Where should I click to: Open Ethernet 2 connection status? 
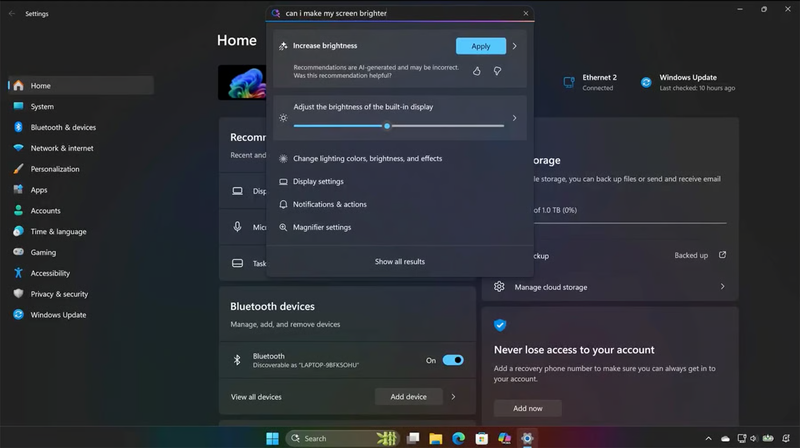590,82
